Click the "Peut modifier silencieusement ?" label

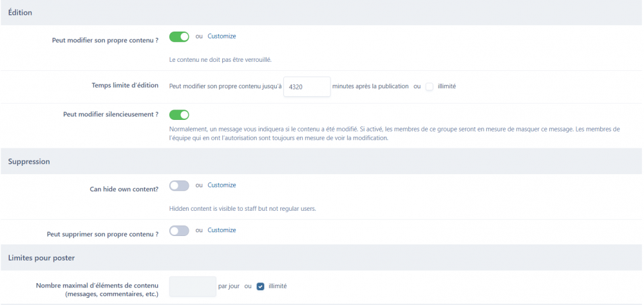click(111, 114)
